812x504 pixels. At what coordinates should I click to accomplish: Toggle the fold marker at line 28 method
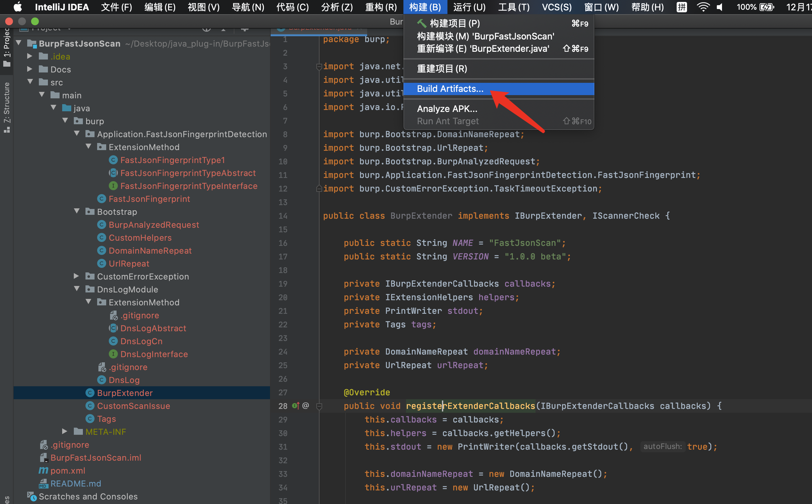pos(319,406)
